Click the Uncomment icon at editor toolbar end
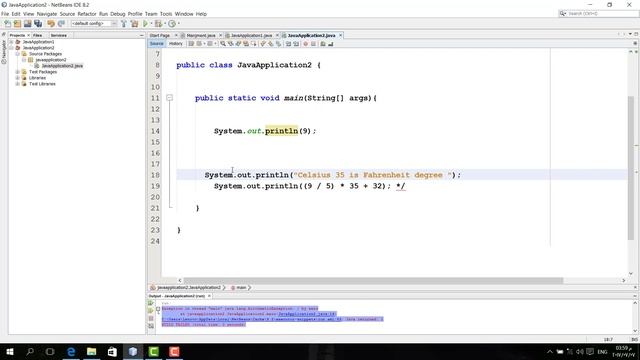This screenshot has width=640, height=360. 331,44
